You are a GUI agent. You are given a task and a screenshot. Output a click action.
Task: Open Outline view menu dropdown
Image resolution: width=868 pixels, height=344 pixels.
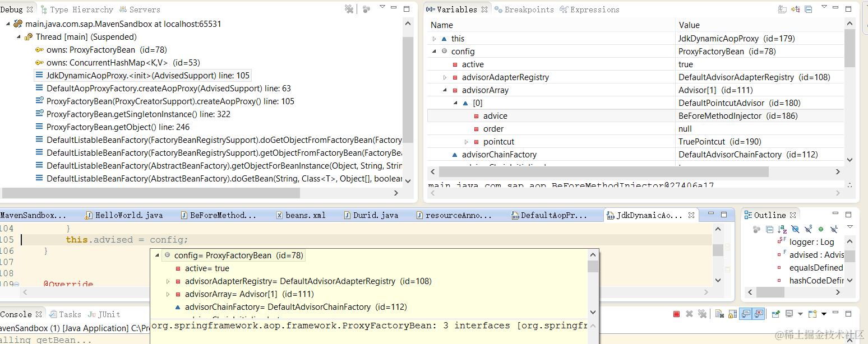click(849, 227)
